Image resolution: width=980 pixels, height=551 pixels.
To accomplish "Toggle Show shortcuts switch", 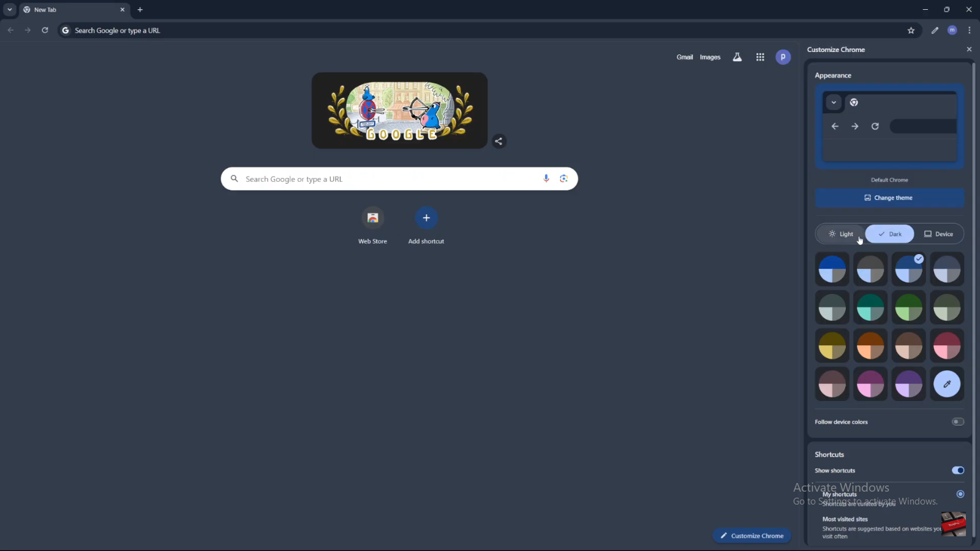I will point(958,470).
